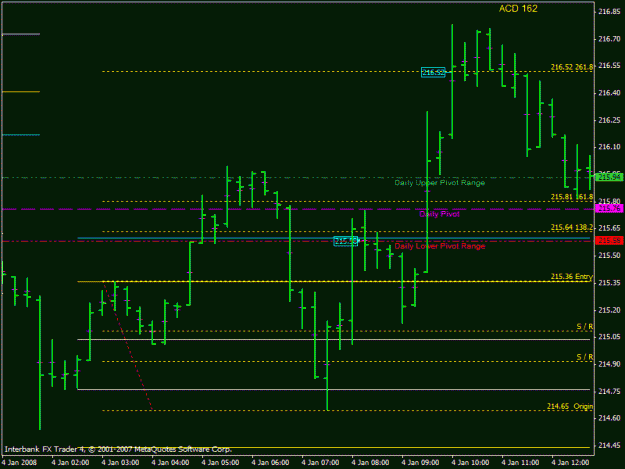The image size is (625, 469).
Task: Click the 4 Jan 10:00 time label
Action: 470,463
